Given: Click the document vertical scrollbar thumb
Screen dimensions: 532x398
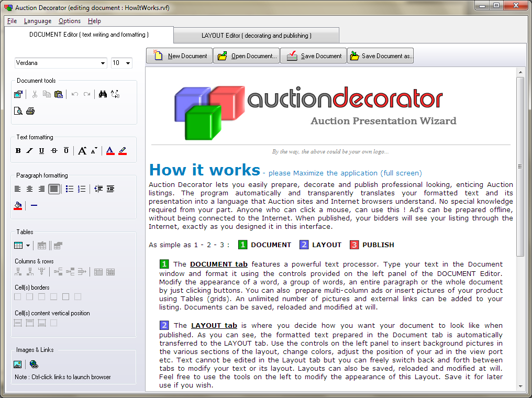Looking at the screenshot, I should point(520,166).
